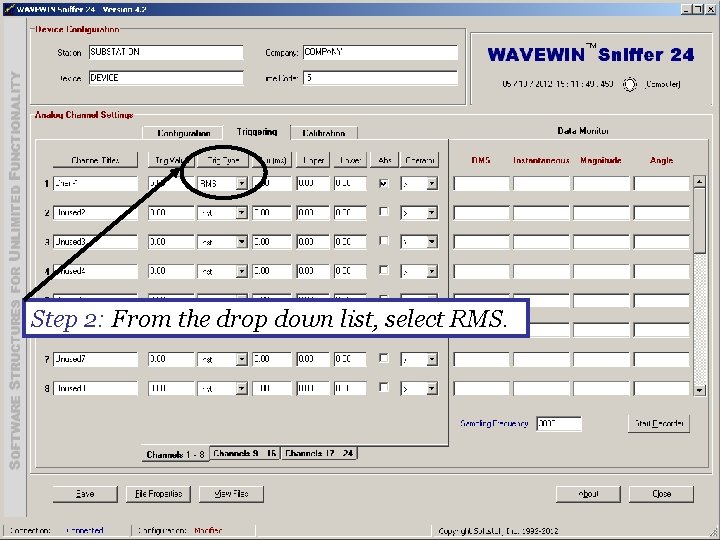Click the Trig Value column header button
The width and height of the screenshot is (720, 540).
pyautogui.click(x=166, y=160)
